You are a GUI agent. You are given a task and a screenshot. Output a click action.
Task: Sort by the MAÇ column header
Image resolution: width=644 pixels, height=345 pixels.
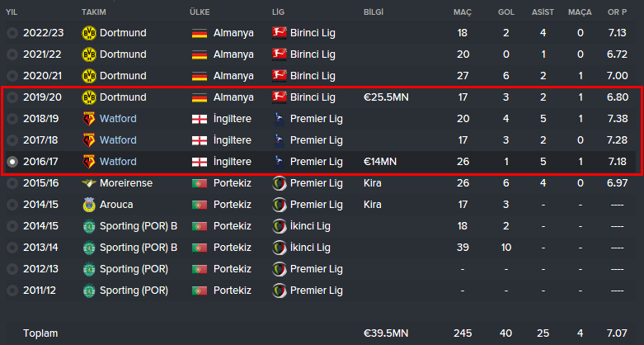[x=463, y=12]
